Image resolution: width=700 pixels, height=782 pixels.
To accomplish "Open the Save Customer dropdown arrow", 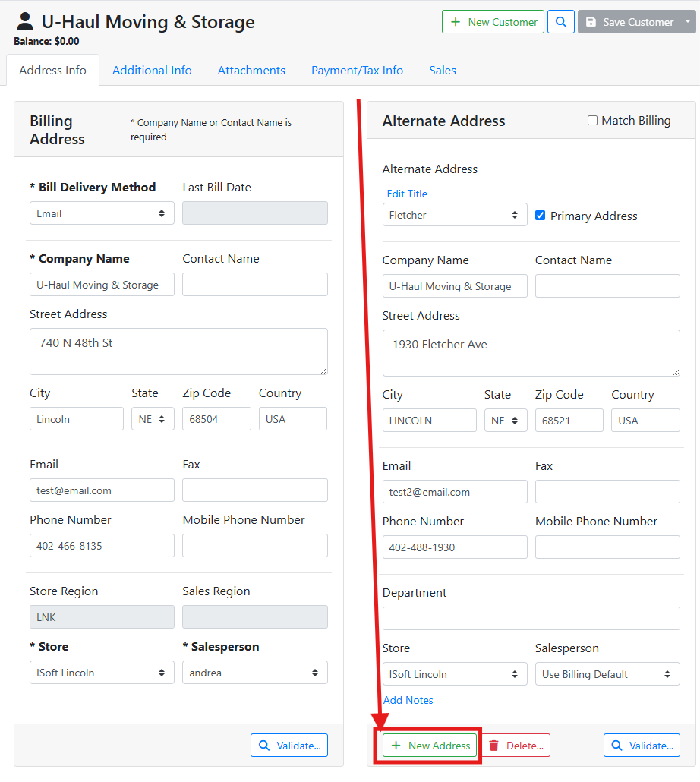I will 687,22.
